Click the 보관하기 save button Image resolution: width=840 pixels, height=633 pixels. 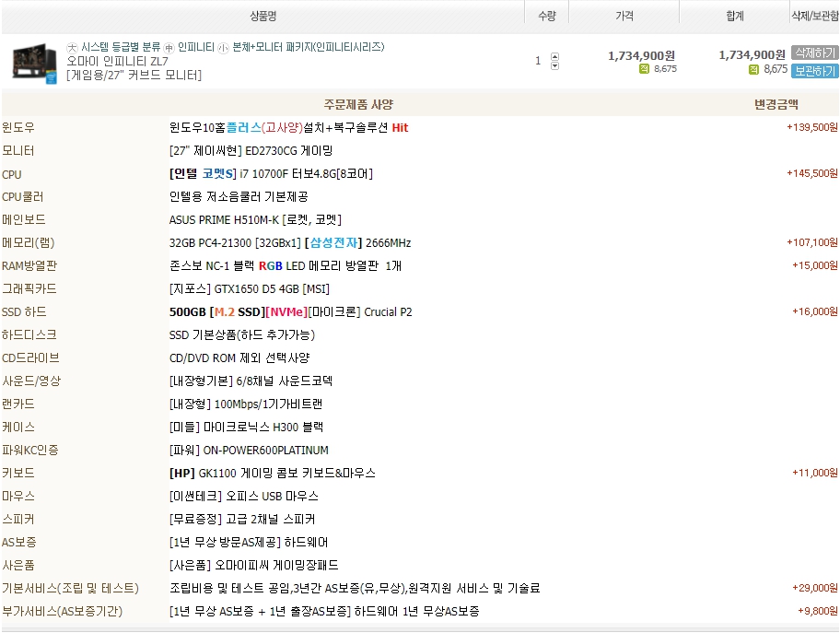815,71
